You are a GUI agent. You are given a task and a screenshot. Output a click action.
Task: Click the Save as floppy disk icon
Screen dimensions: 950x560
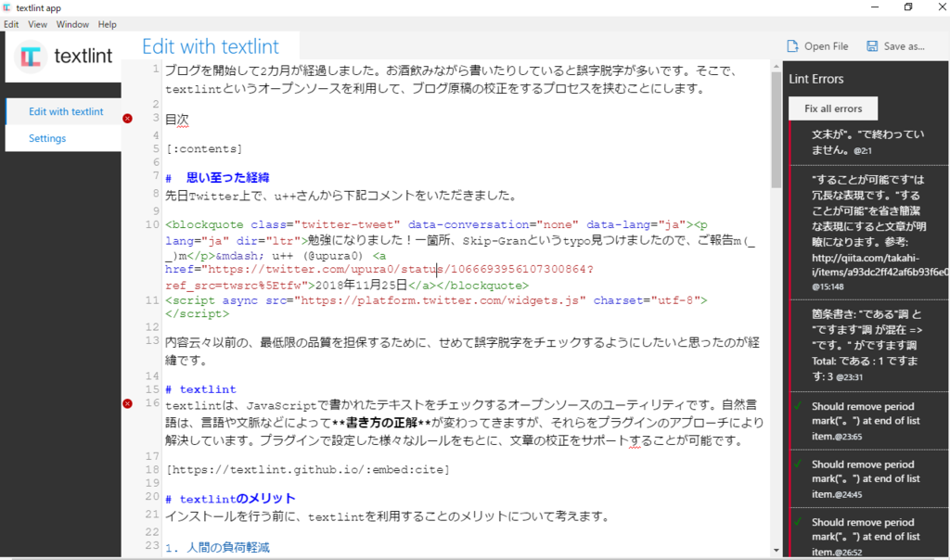click(872, 46)
